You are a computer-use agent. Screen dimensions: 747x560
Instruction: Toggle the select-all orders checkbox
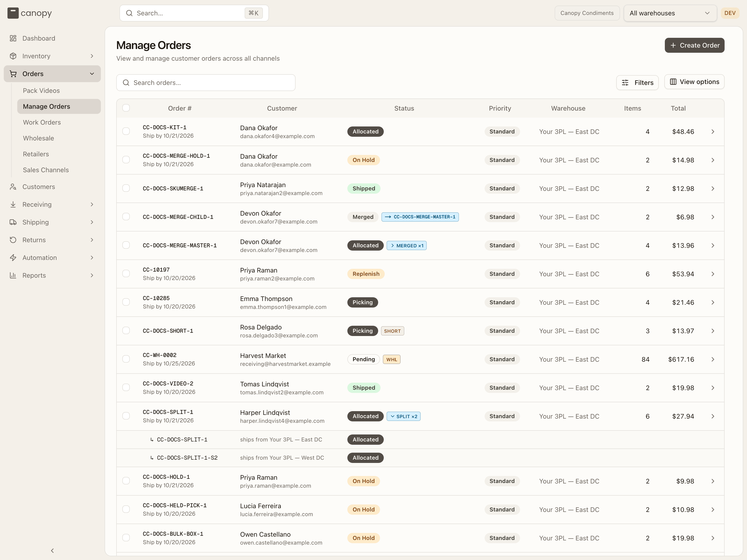(x=126, y=108)
